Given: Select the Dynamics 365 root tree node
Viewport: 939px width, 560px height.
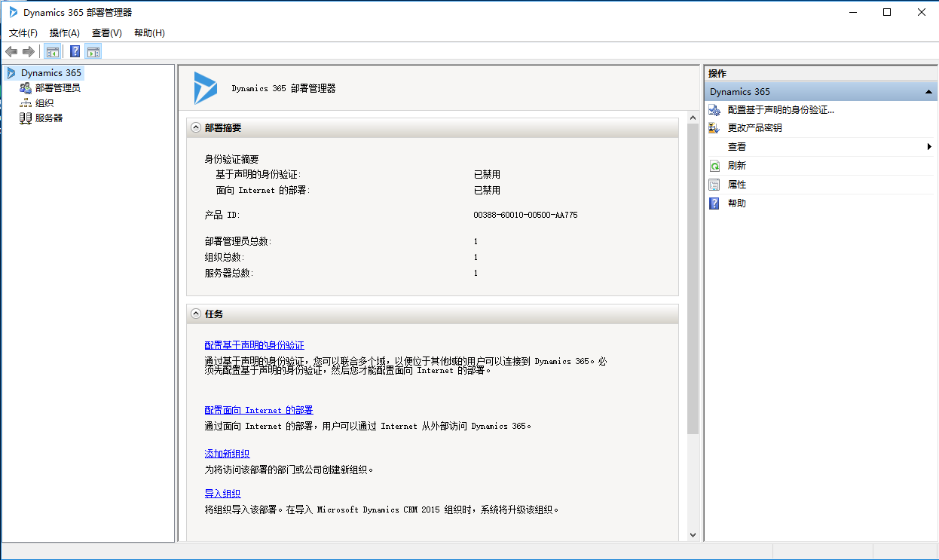Looking at the screenshot, I should coord(51,73).
